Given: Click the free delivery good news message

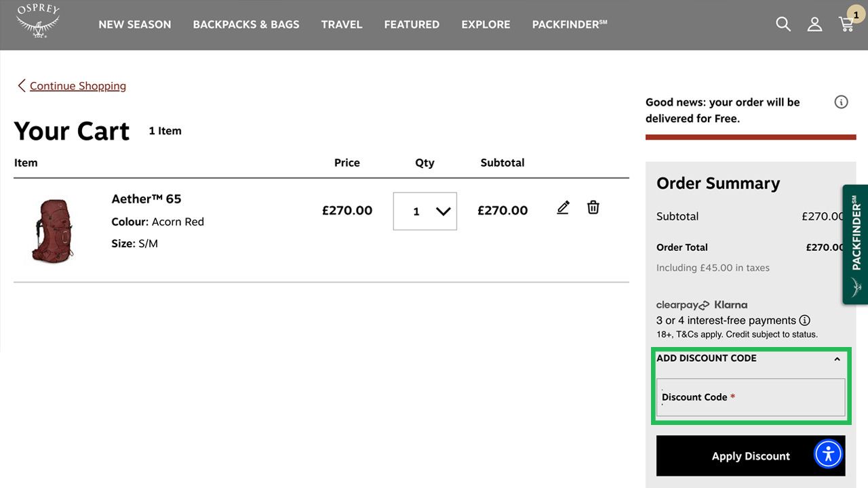Looking at the screenshot, I should click(723, 110).
